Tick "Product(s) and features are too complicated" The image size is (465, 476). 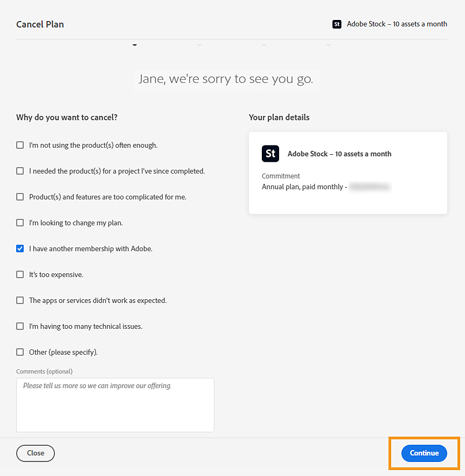(20, 197)
